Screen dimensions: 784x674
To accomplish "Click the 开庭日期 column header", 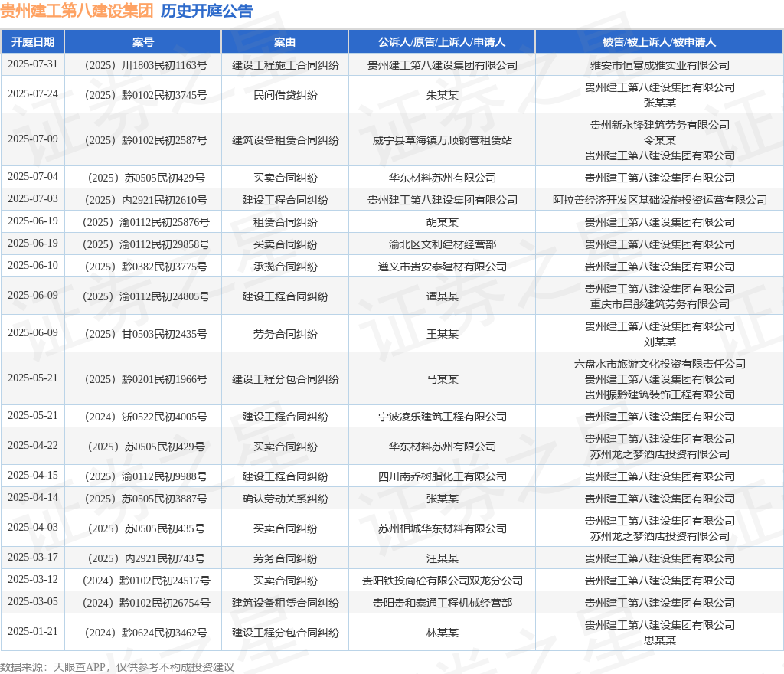I will [32, 41].
